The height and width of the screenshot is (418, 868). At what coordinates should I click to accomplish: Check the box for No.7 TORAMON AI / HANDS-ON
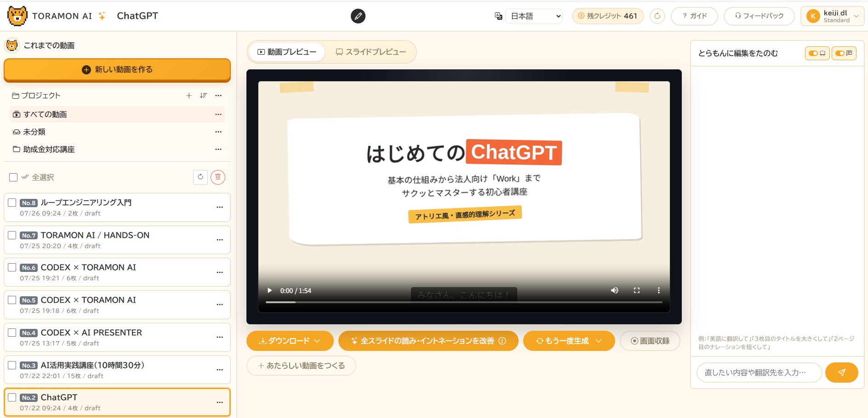click(x=12, y=235)
